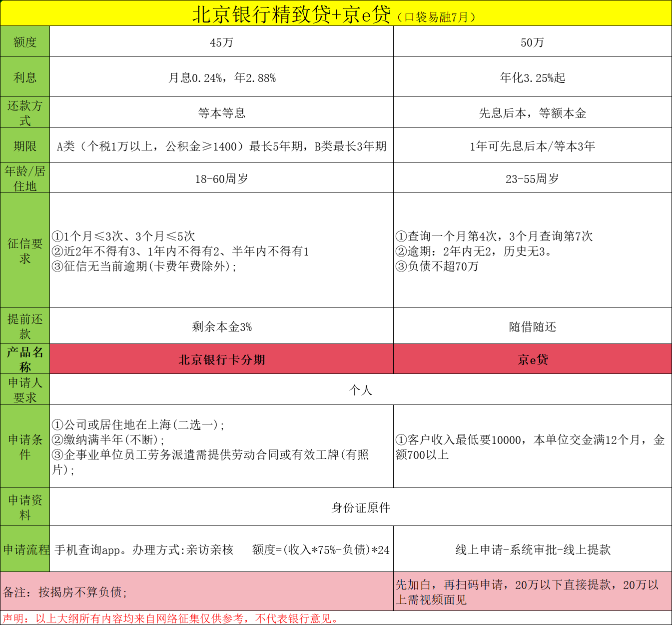Select the '年龄/居住地' header cell
This screenshot has height=625, width=672.
[x=25, y=178]
